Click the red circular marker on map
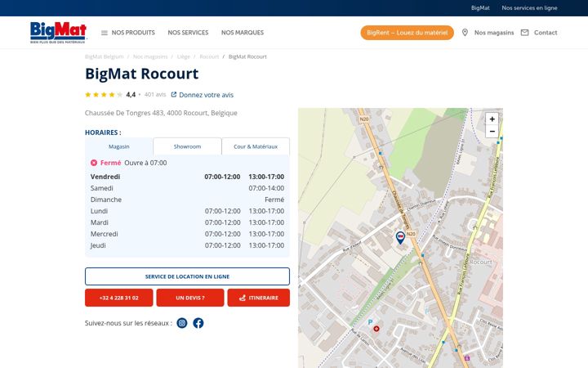Viewport: 588px width, 368px height. 376,329
